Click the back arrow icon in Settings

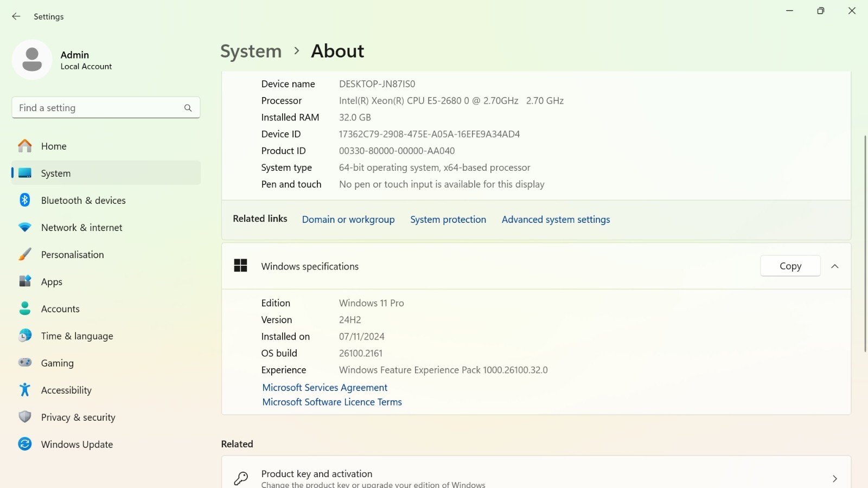[x=16, y=16]
